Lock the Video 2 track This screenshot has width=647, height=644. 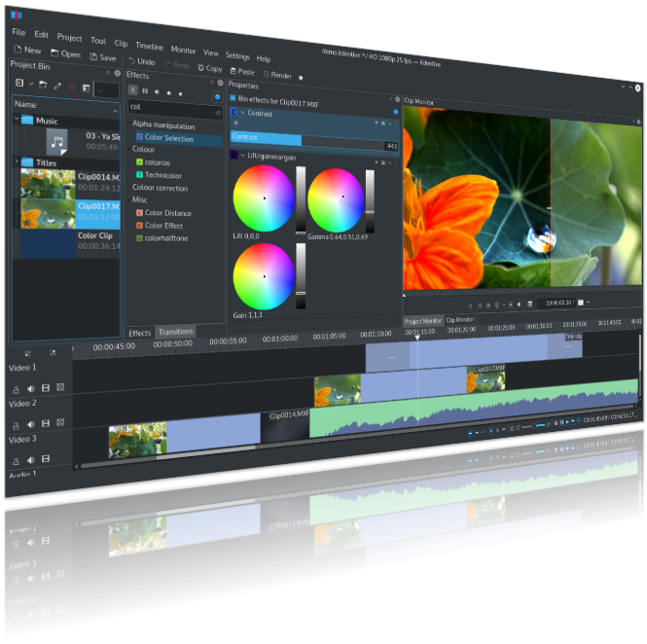16,425
